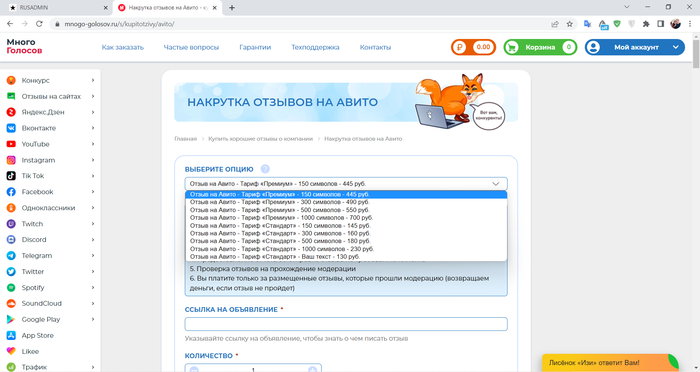The image size is (700, 372).
Task: Select Стандарт 500 символов - 180 руб option
Action: pos(346,241)
